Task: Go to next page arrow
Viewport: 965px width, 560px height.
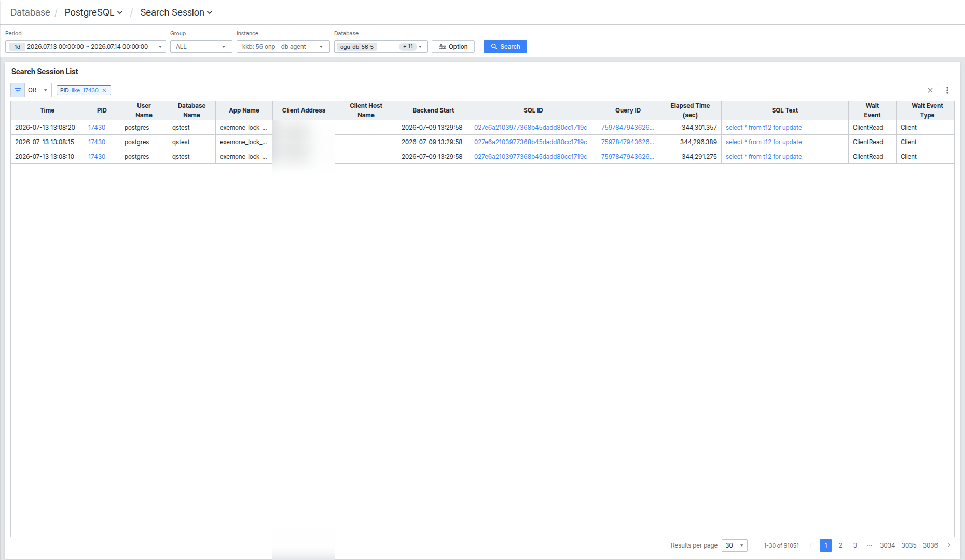Action: pyautogui.click(x=949, y=545)
